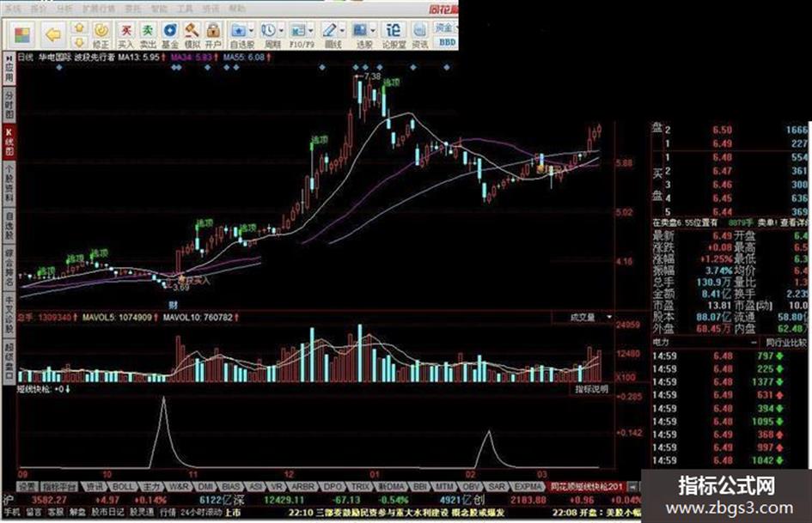Click the 买入 buy icon
This screenshot has height=523, width=812.
click(125, 34)
